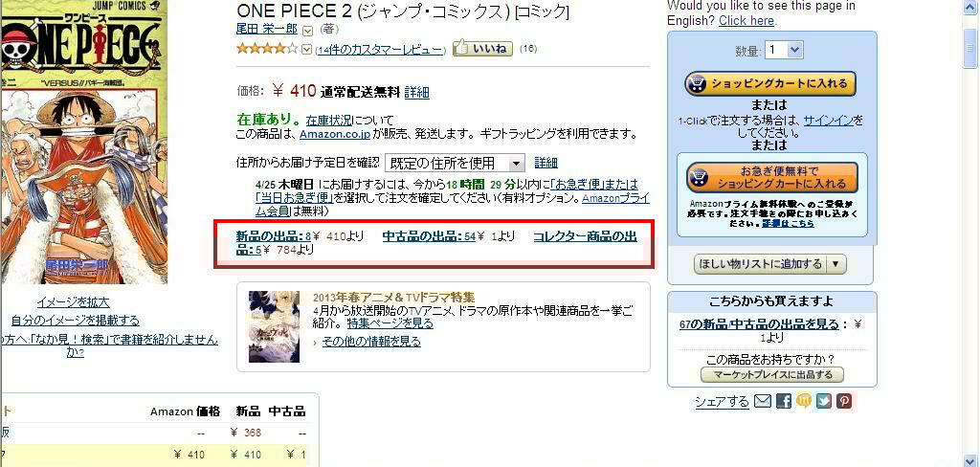Image resolution: width=980 pixels, height=467 pixels.
Task: Share this product via email envelope icon
Action: (x=762, y=401)
